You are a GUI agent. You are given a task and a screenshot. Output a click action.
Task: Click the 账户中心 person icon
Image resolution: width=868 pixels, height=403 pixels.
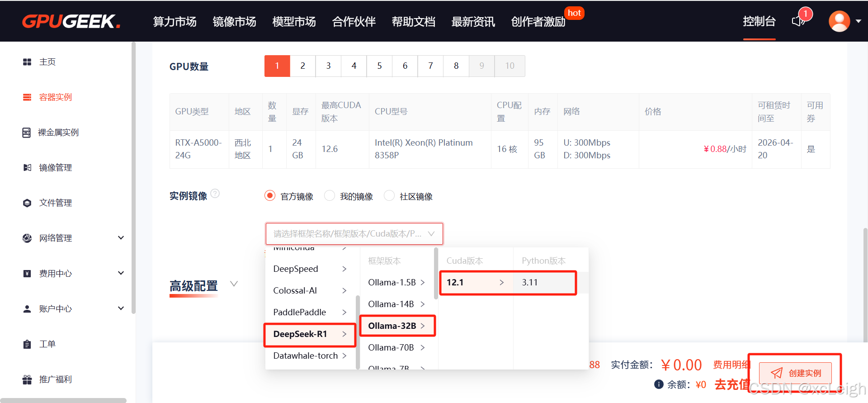(27, 309)
